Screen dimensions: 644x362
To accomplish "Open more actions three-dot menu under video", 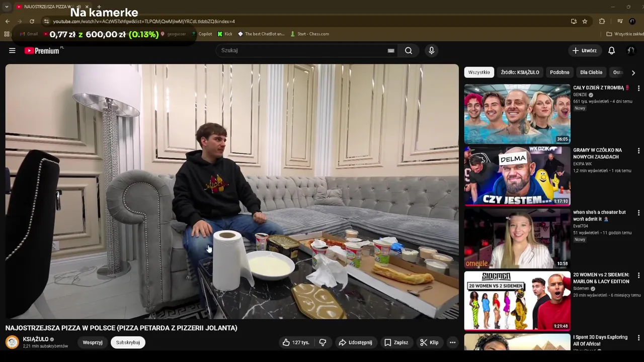I will pyautogui.click(x=452, y=342).
